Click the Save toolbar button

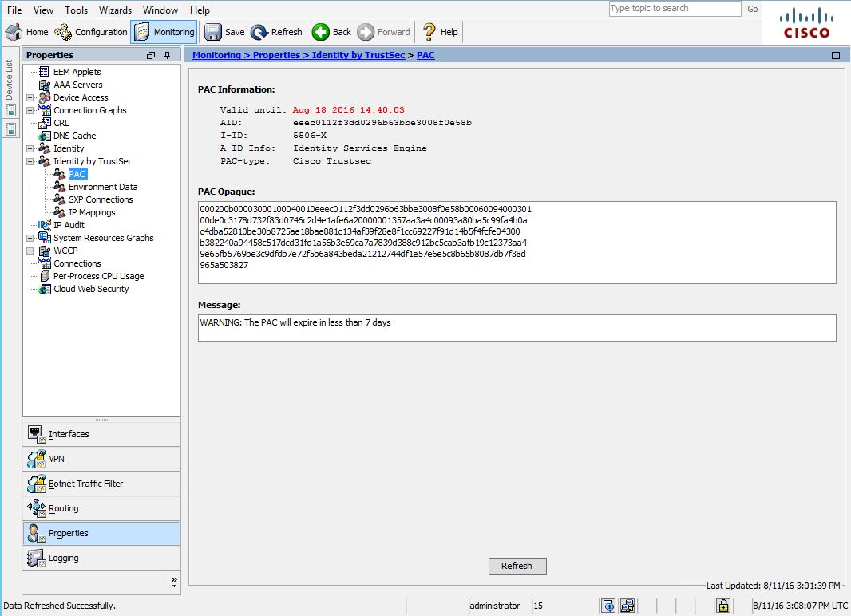point(224,32)
